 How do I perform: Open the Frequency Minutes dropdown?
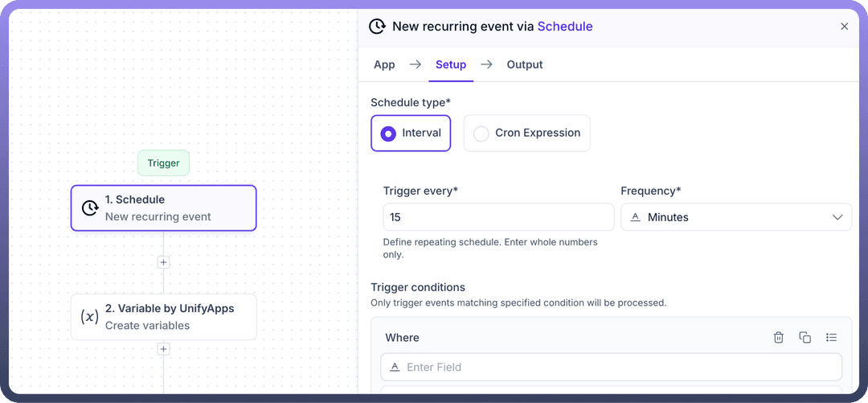(x=735, y=217)
